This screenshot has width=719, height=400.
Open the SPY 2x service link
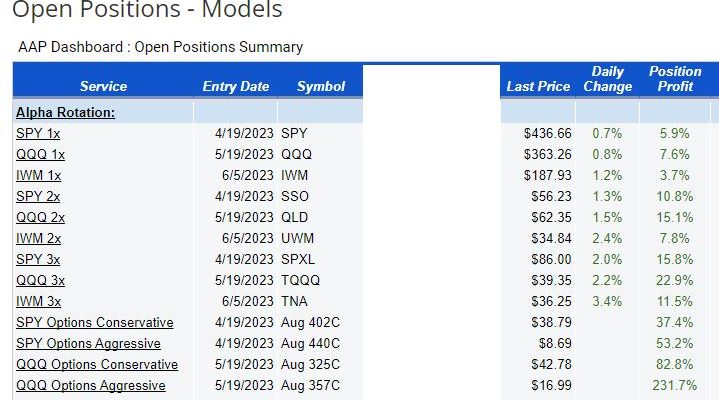point(38,196)
